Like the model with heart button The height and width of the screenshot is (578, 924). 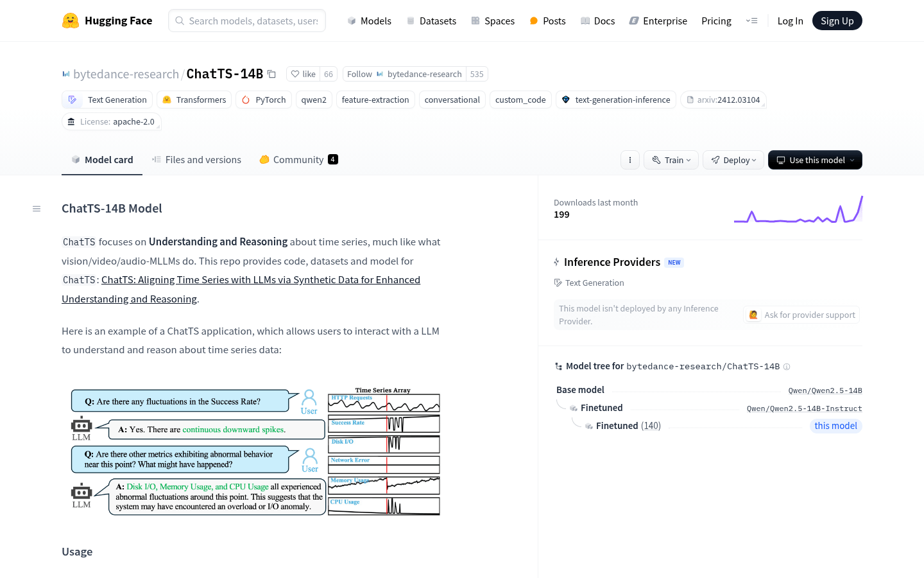pos(303,74)
